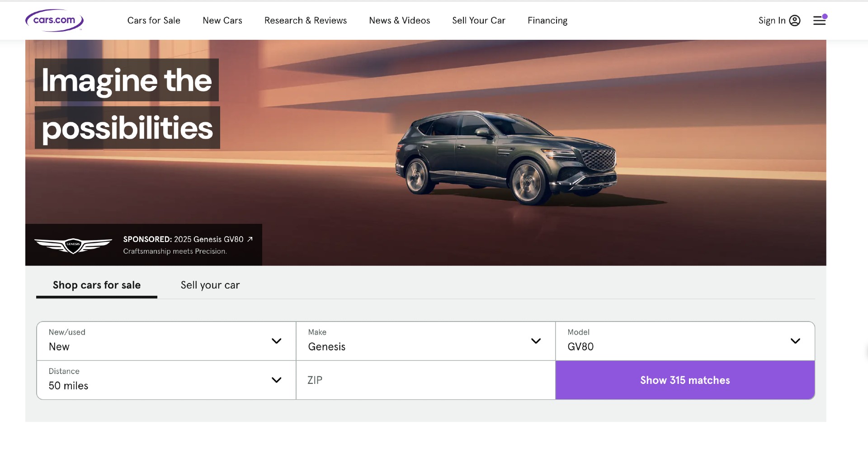Image resolution: width=868 pixels, height=454 pixels.
Task: Expand the New/used dropdown
Action: point(166,341)
